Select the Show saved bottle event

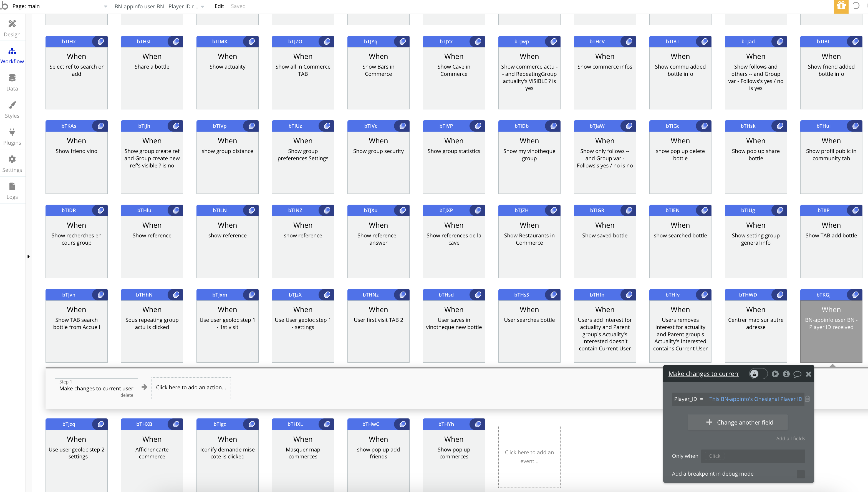pos(605,242)
